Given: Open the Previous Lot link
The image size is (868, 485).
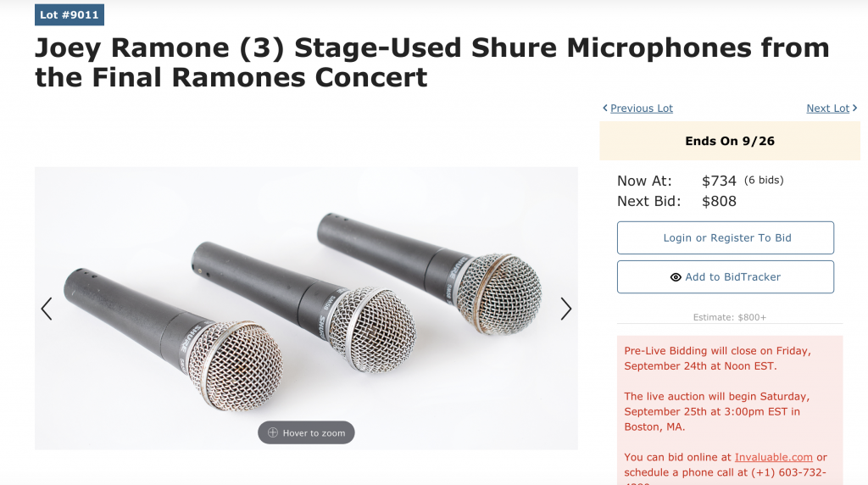Looking at the screenshot, I should pos(642,109).
